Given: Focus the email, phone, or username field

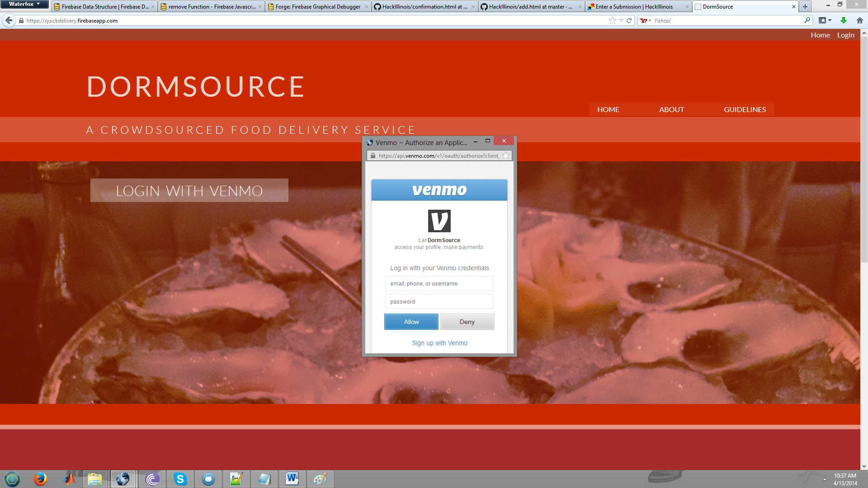Looking at the screenshot, I should [x=439, y=284].
